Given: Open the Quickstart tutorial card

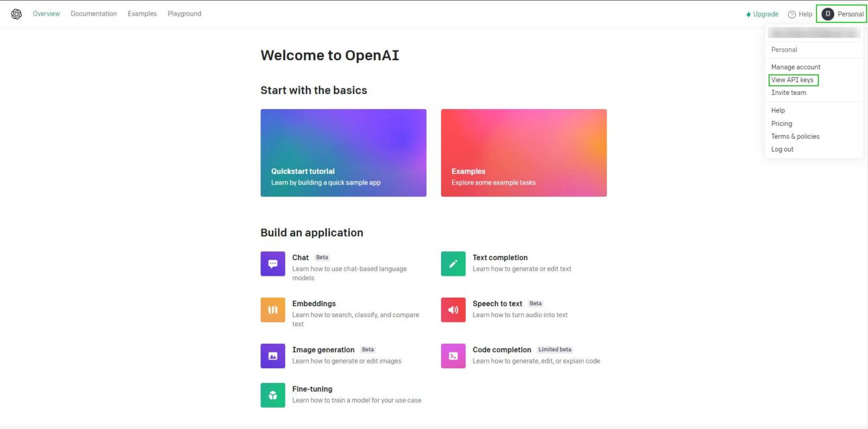Looking at the screenshot, I should point(343,153).
